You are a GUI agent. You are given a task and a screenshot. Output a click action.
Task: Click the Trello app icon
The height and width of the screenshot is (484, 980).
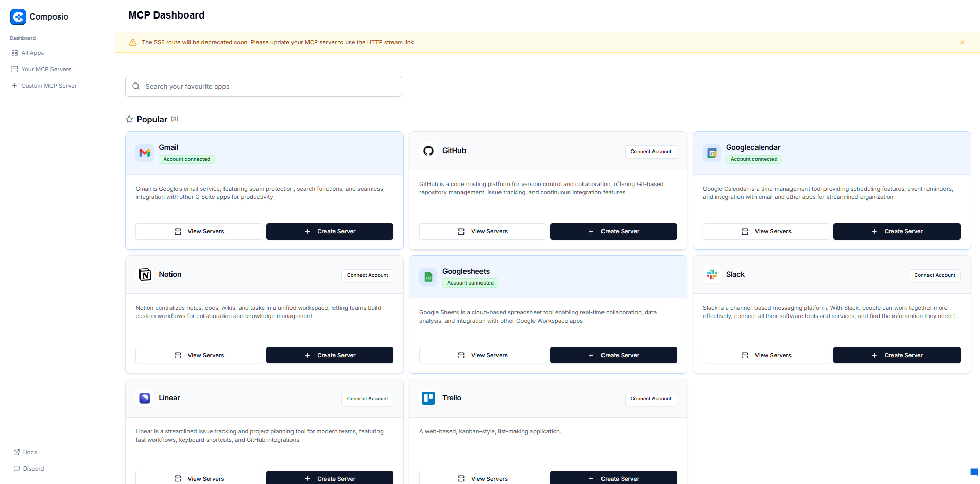[x=428, y=398]
